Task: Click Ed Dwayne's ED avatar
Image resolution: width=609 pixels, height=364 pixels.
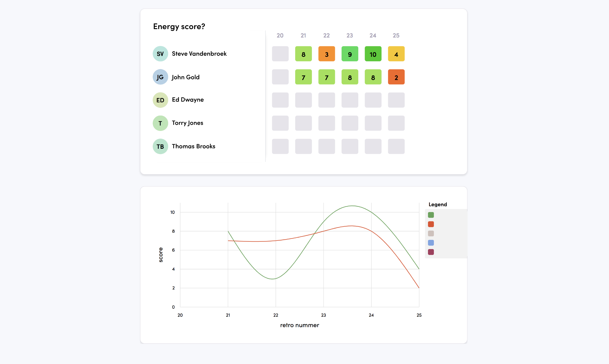Action: 160,100
